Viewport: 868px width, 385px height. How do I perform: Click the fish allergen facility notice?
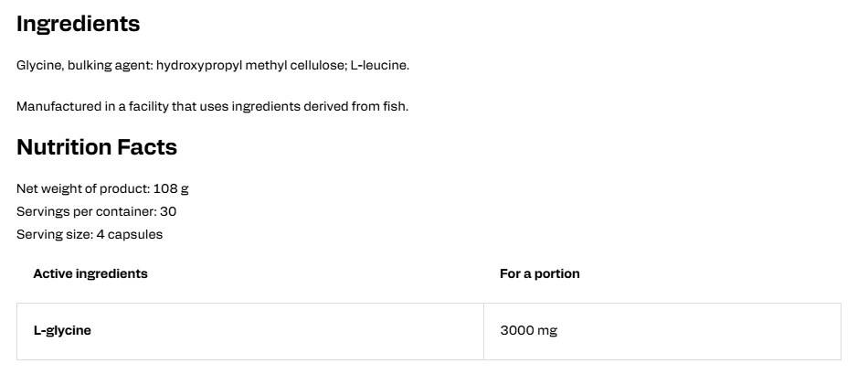click(212, 106)
